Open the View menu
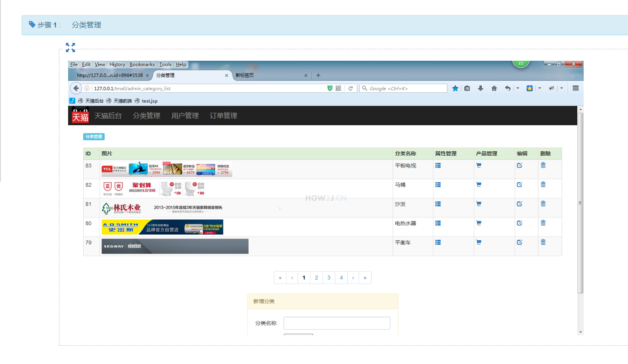 click(x=100, y=64)
